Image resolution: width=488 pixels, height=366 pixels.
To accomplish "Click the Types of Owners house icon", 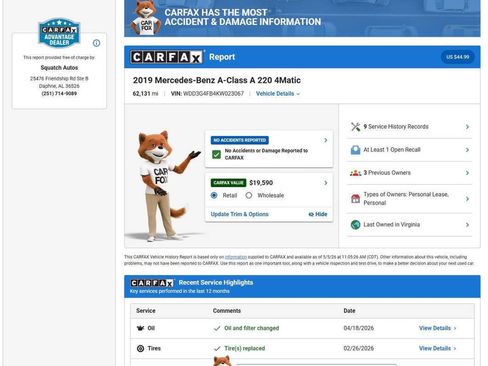I will [356, 199].
